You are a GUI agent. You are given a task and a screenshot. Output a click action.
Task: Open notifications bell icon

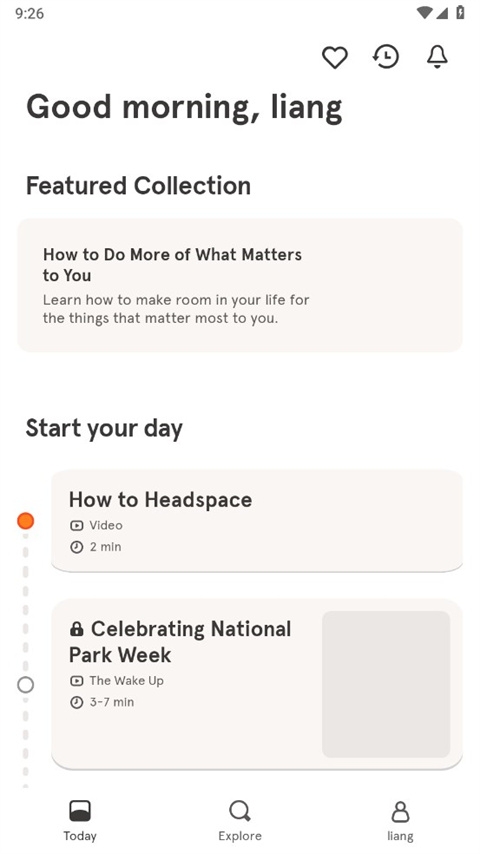tap(437, 56)
